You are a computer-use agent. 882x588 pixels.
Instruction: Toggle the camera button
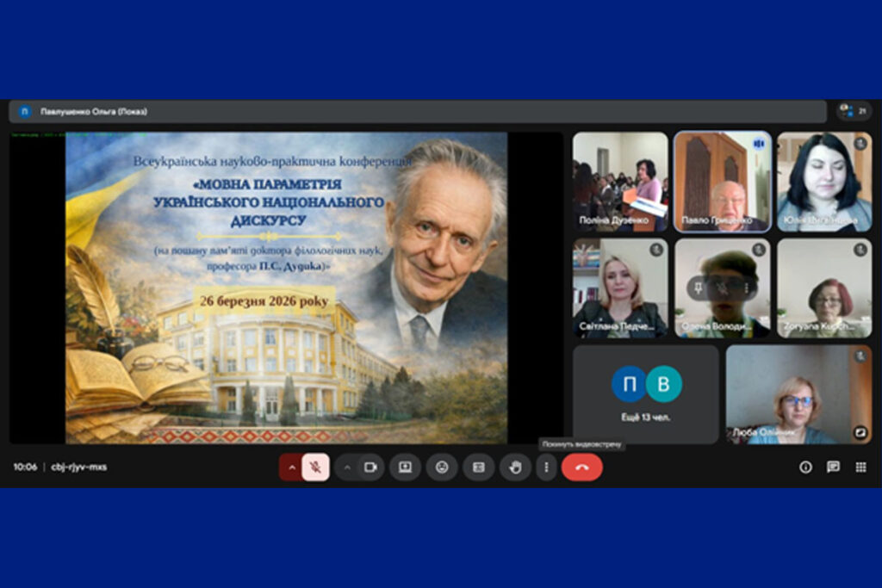[370, 467]
